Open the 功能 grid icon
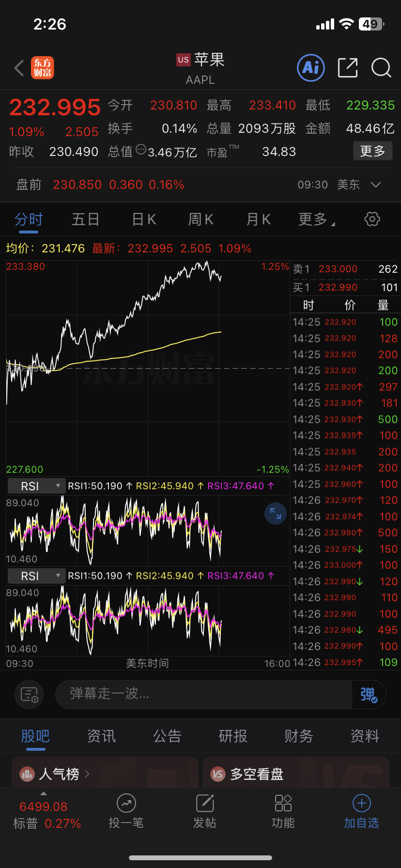 point(283,803)
